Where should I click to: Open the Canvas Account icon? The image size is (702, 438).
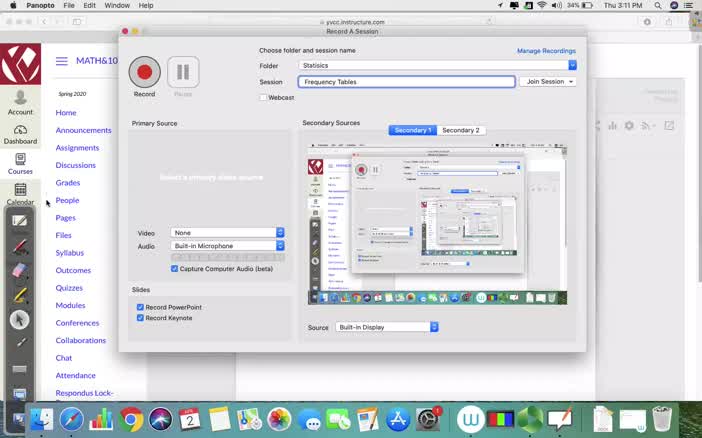pos(20,99)
